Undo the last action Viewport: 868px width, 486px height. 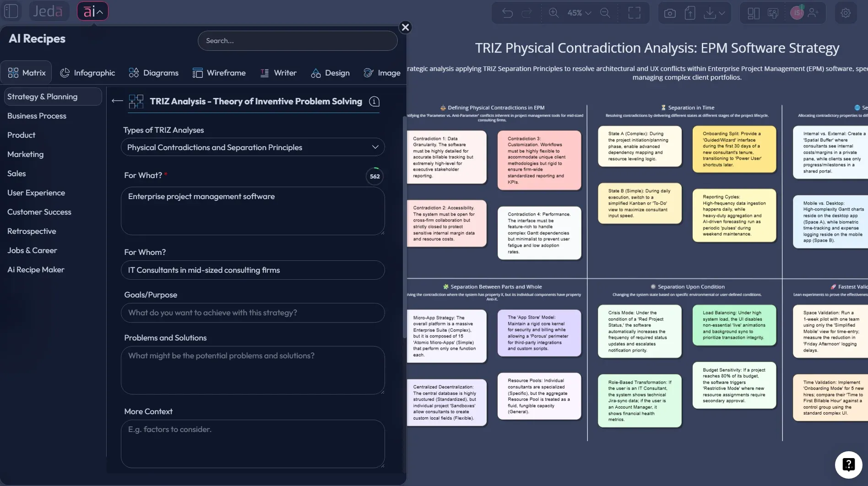pyautogui.click(x=507, y=12)
